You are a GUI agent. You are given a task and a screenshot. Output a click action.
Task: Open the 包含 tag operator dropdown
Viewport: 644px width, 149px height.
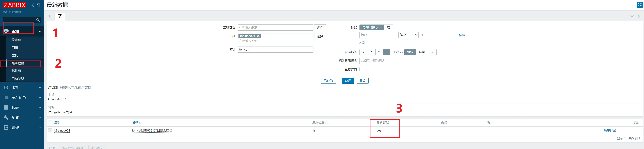click(x=409, y=35)
